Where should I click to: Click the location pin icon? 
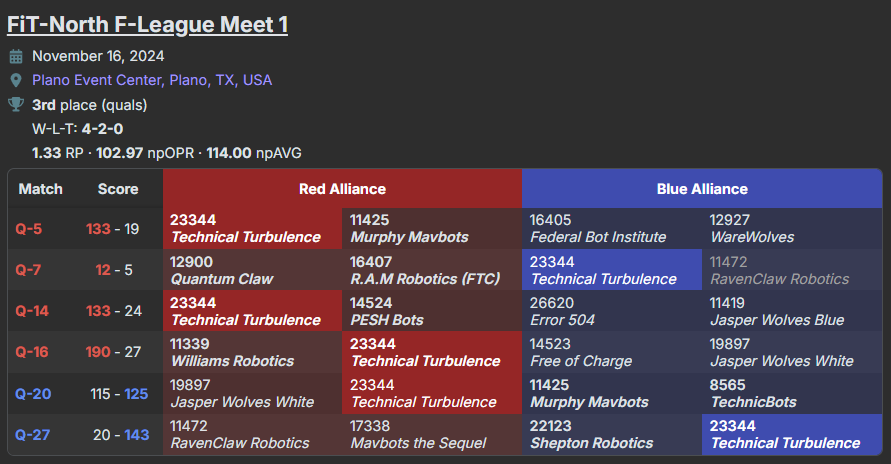[x=15, y=81]
